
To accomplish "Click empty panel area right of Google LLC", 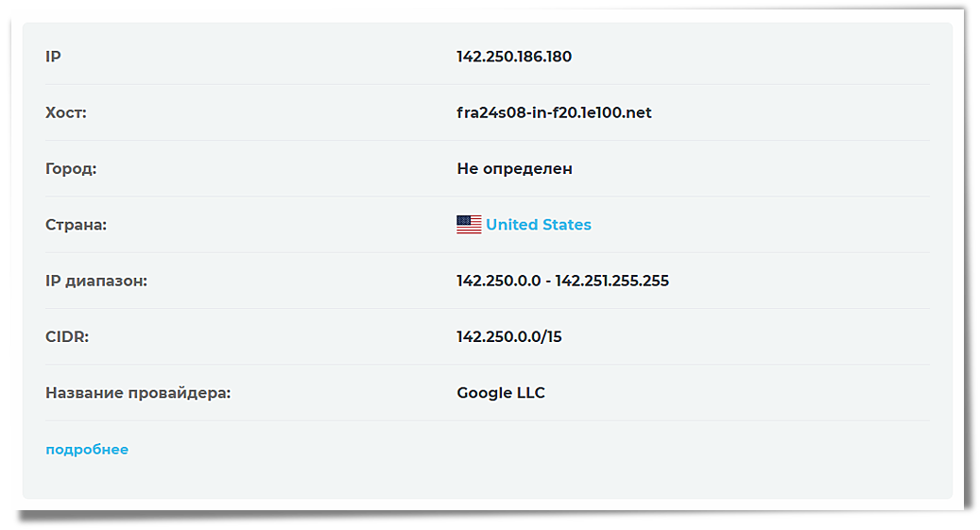I will tap(737, 393).
